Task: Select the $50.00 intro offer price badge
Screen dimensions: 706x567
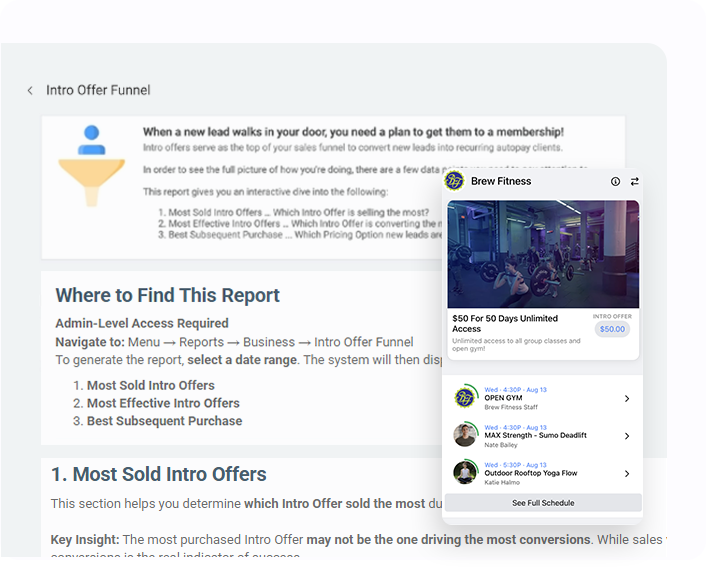Action: click(x=612, y=329)
